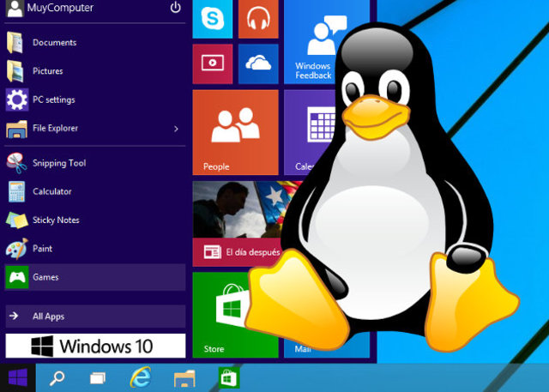549x392 pixels.
Task: Open the Calculator app
Action: 94,191
